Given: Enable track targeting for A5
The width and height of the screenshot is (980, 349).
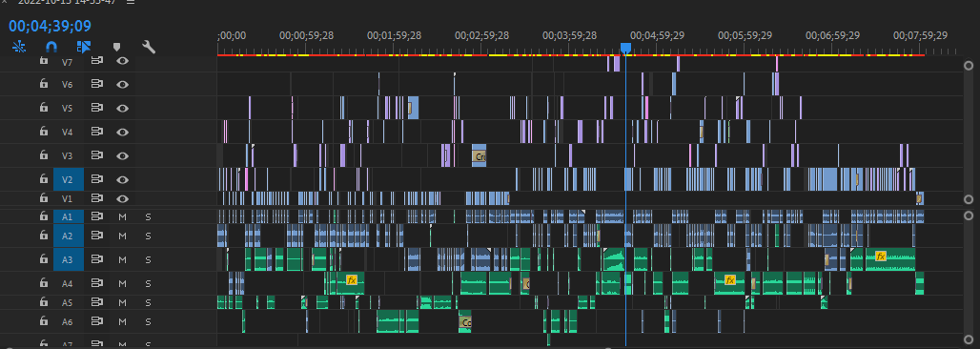Looking at the screenshot, I should click(67, 302).
